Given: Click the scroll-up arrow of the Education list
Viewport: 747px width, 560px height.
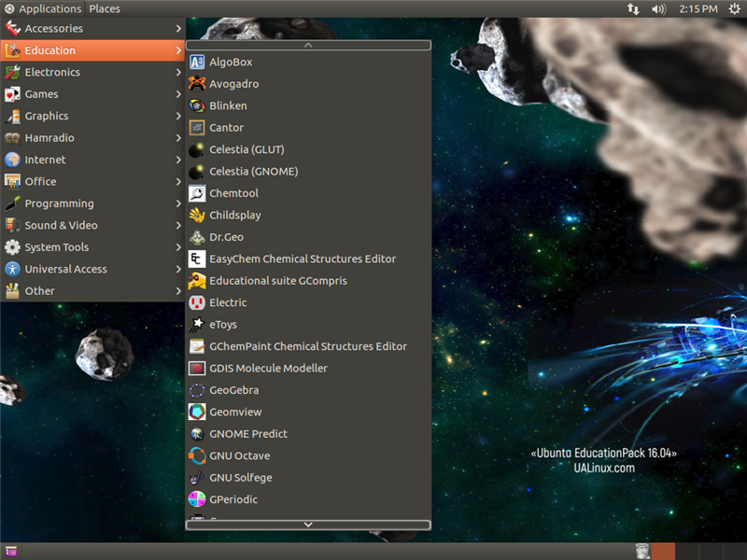Looking at the screenshot, I should [x=308, y=45].
